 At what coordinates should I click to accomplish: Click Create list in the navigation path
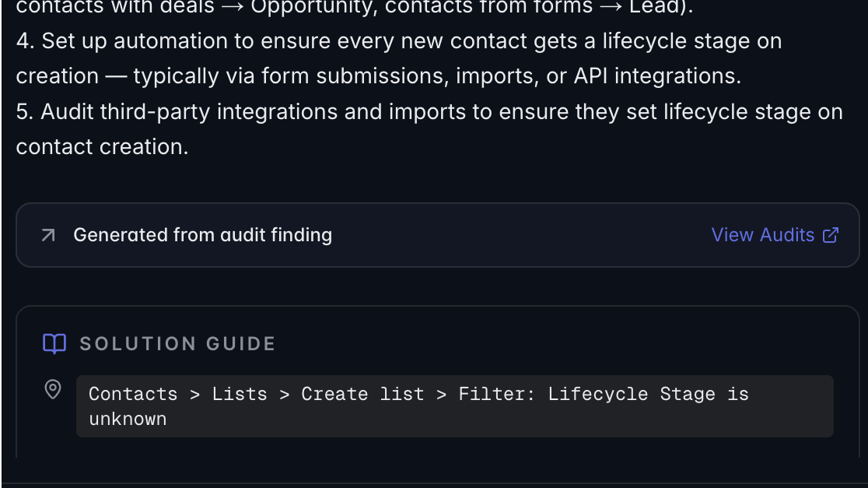point(362,394)
